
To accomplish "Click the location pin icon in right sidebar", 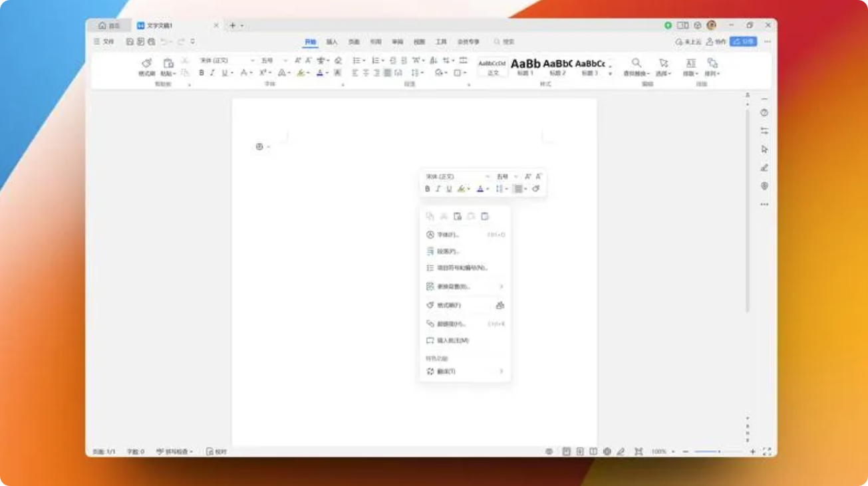I will coord(764,186).
